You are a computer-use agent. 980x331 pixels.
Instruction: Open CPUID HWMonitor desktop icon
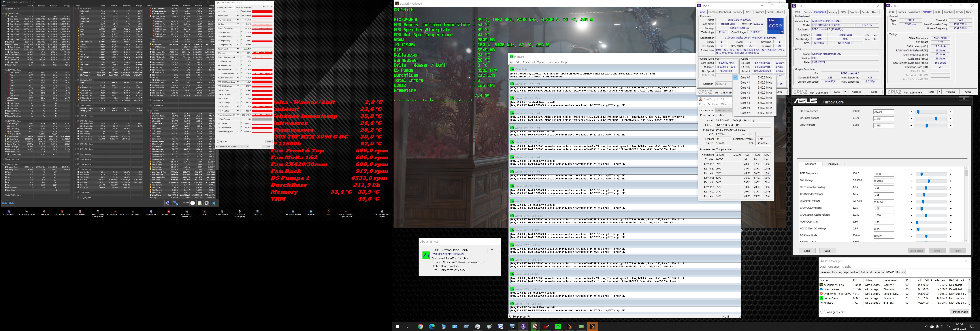[x=62, y=213]
